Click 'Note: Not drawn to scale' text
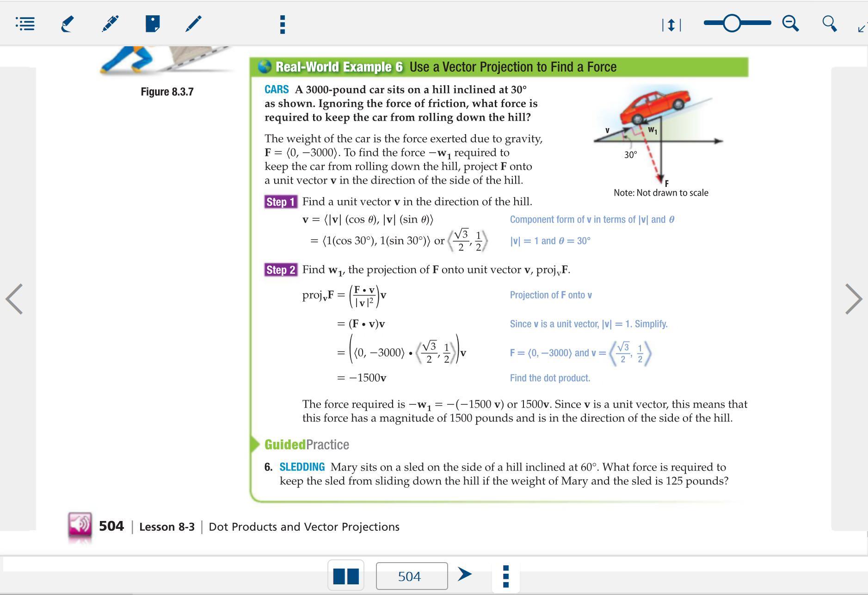The width and height of the screenshot is (868, 595). click(x=661, y=193)
